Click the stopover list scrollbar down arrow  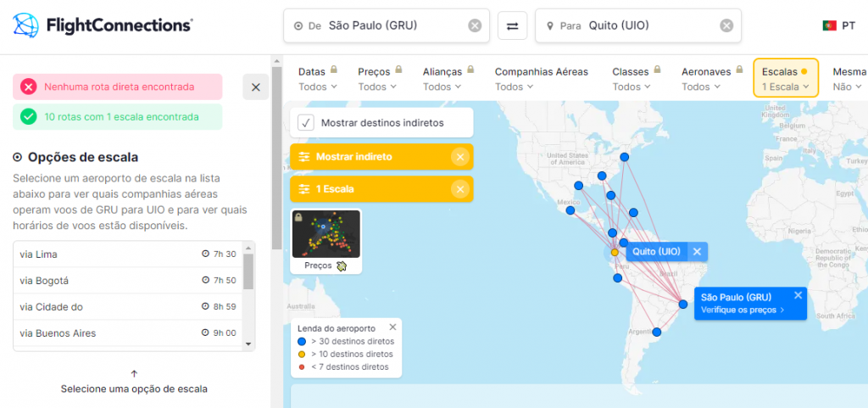click(248, 344)
